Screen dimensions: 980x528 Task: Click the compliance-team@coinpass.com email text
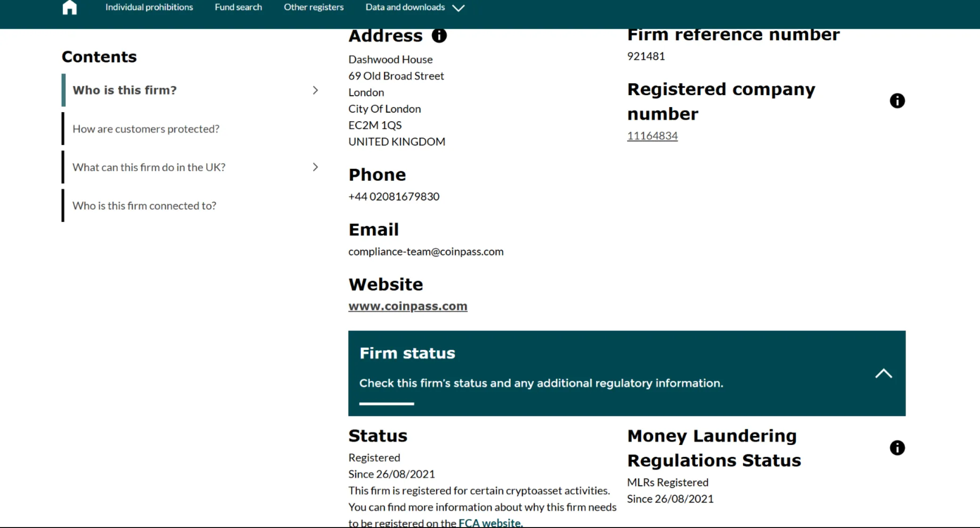pos(425,252)
